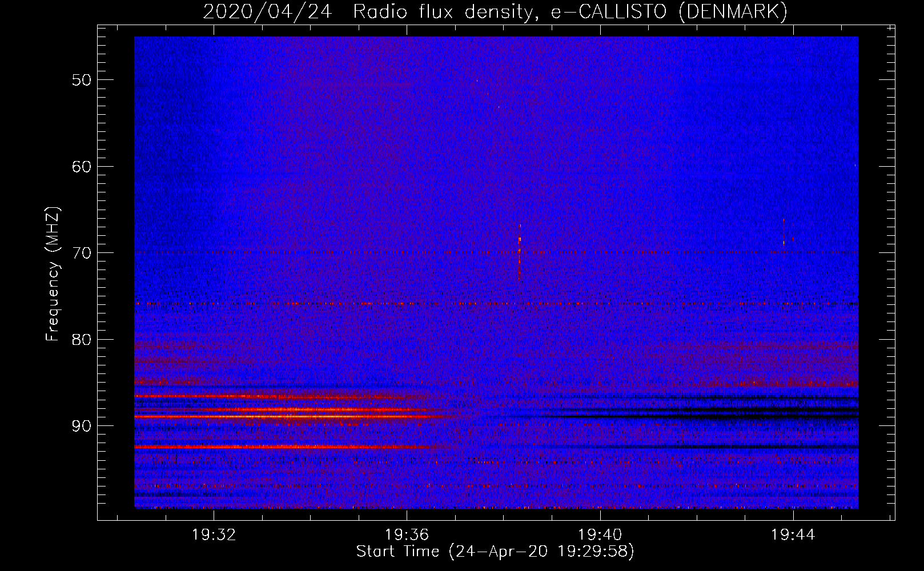Click the 50 MHz frequency tick label
Image resolution: width=924 pixels, height=571 pixels.
(82, 80)
